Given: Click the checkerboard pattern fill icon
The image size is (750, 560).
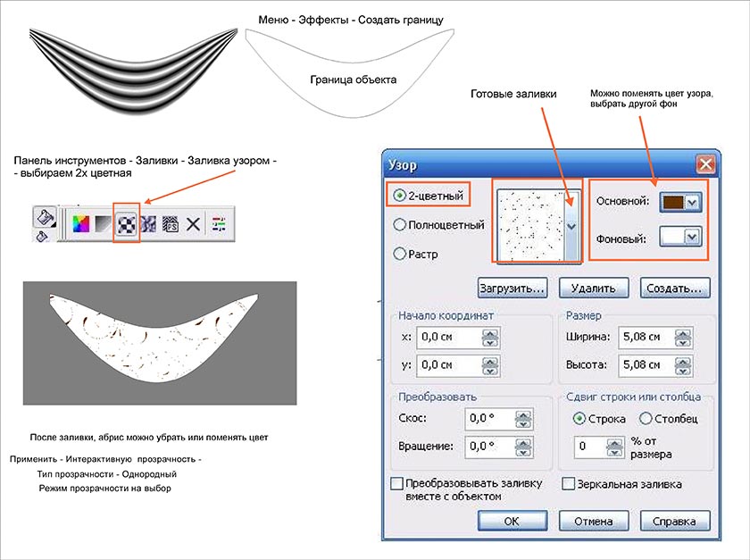Looking at the screenshot, I should [127, 223].
